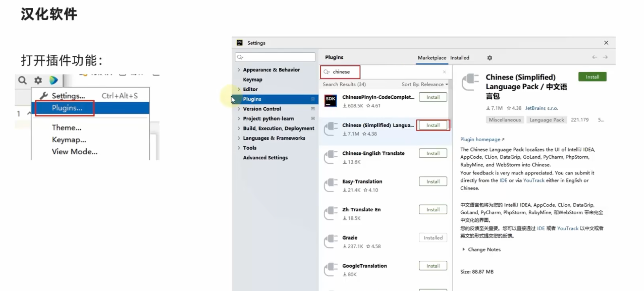Click the colorful JetBrains logo icon
This screenshot has width=644, height=291.
coord(53,80)
